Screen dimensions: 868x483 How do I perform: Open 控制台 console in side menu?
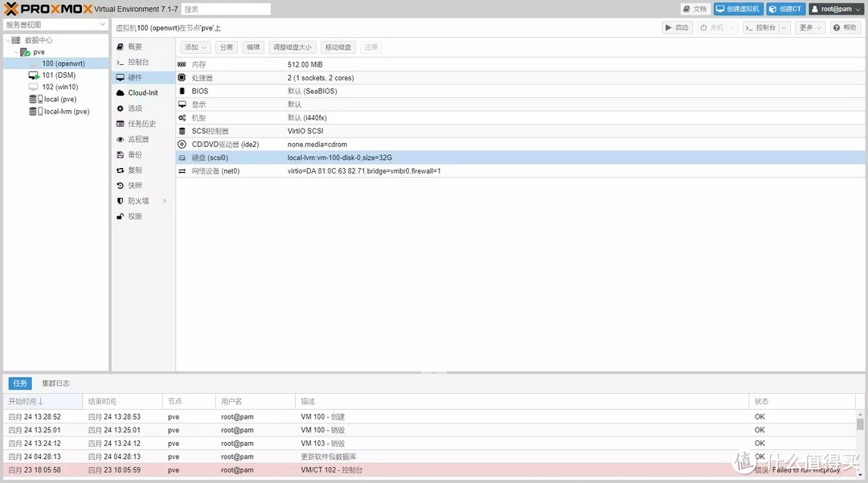click(143, 62)
